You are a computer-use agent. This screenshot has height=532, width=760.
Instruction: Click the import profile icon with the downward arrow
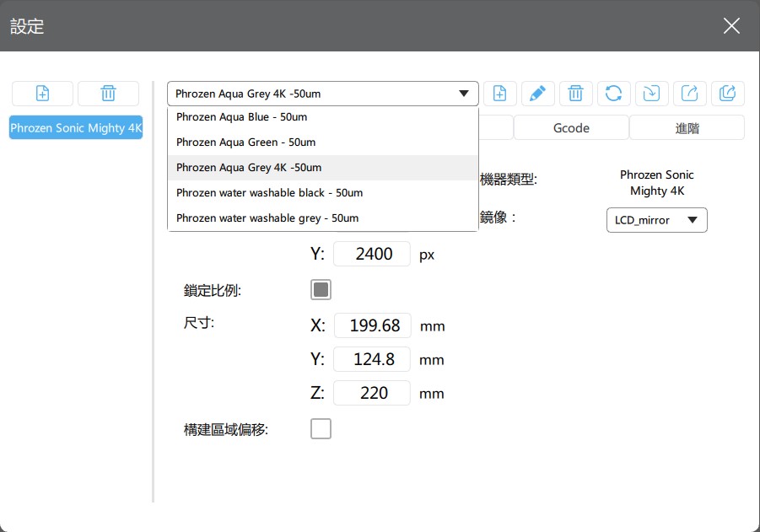651,94
